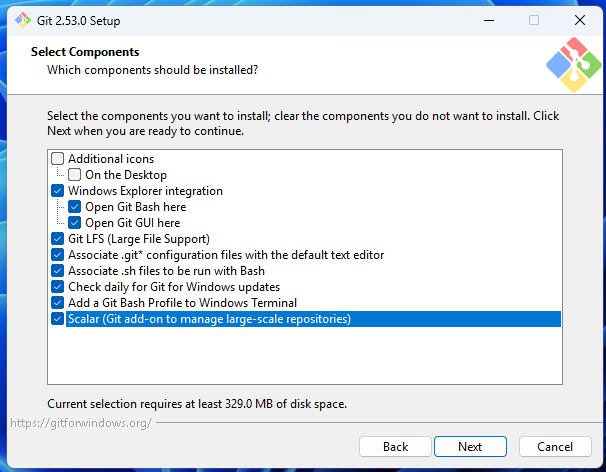606x472 pixels.
Task: Uncheck Windows Explorer integration
Action: coord(57,191)
